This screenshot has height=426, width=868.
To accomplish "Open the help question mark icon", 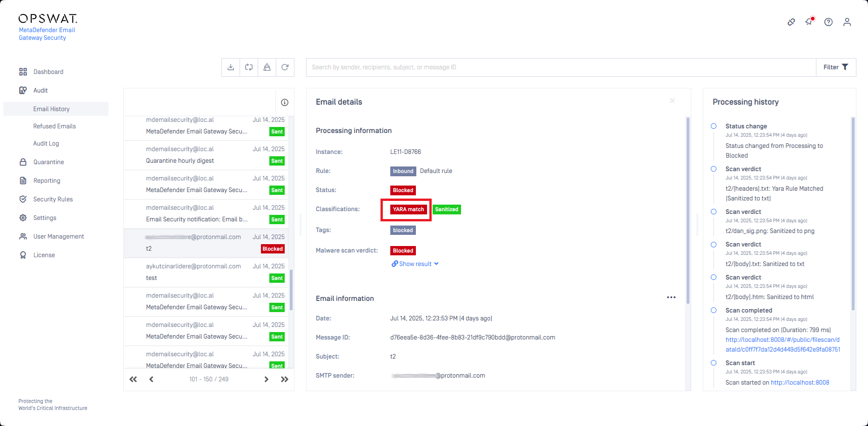I will tap(828, 22).
